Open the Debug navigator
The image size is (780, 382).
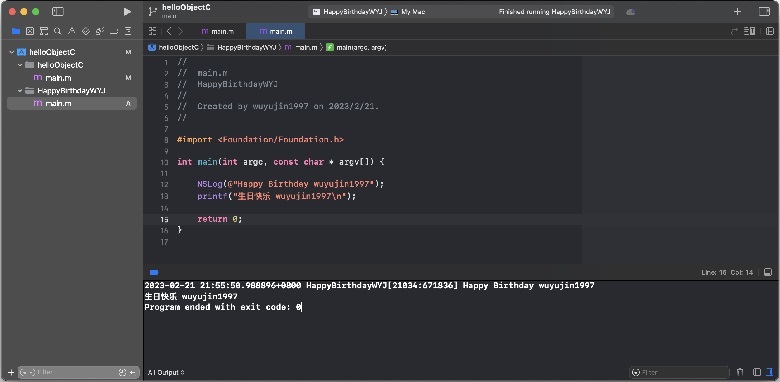click(99, 31)
